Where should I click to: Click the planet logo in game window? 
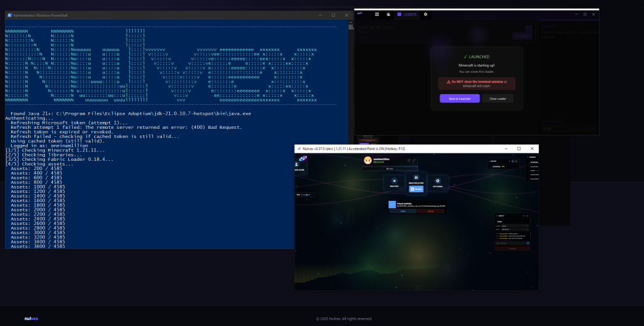tap(303, 158)
